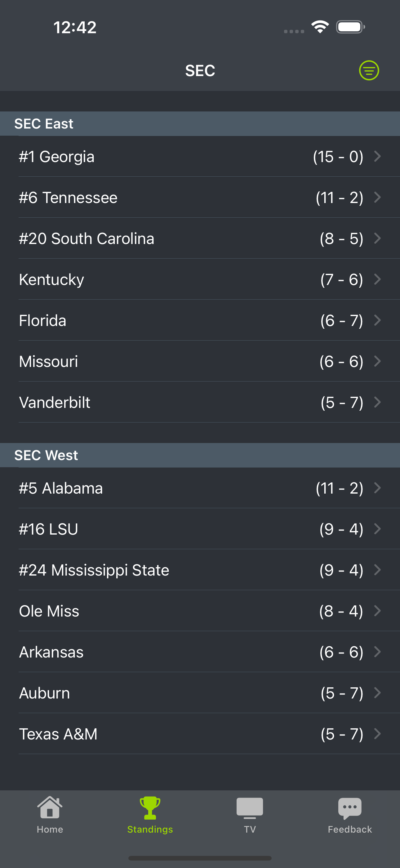The image size is (400, 868).
Task: Tap the Home house icon
Action: 50,807
